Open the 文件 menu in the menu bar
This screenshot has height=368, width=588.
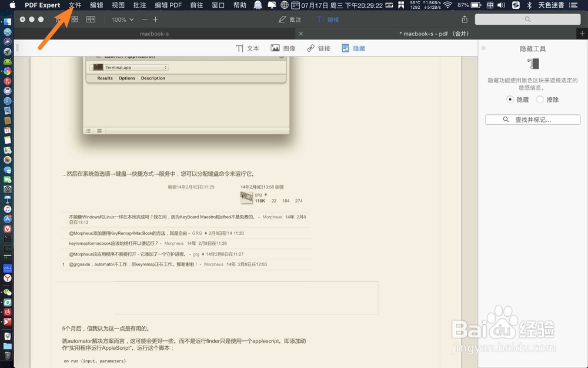(75, 5)
